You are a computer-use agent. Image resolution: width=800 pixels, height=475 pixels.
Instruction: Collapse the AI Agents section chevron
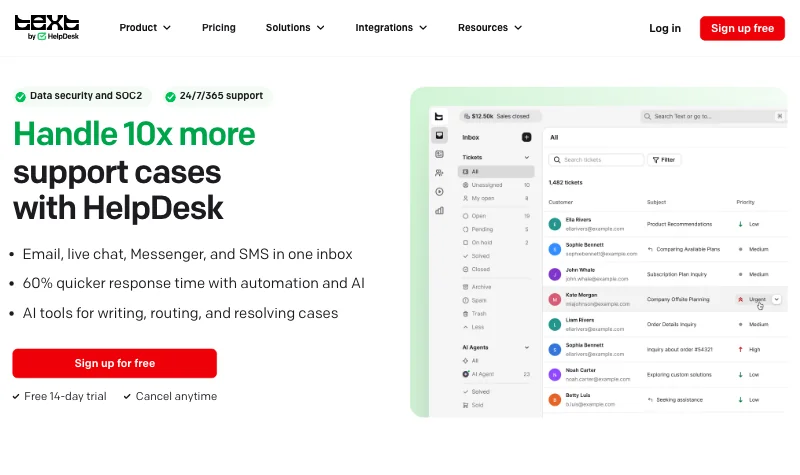[527, 347]
